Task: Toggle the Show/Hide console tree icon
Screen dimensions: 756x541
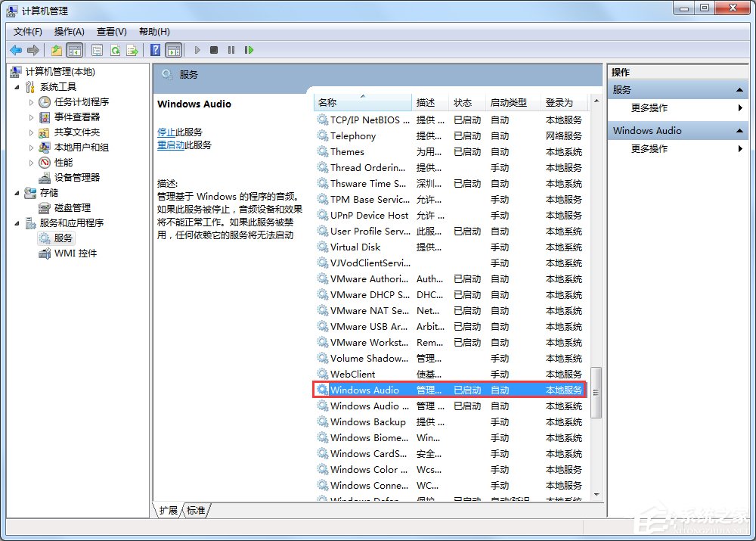Action: tap(74, 50)
